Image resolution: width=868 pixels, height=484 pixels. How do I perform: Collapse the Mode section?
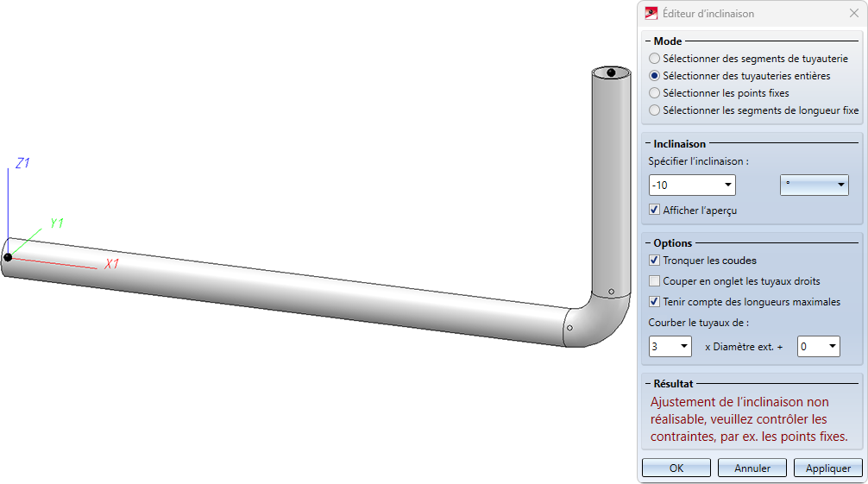648,41
